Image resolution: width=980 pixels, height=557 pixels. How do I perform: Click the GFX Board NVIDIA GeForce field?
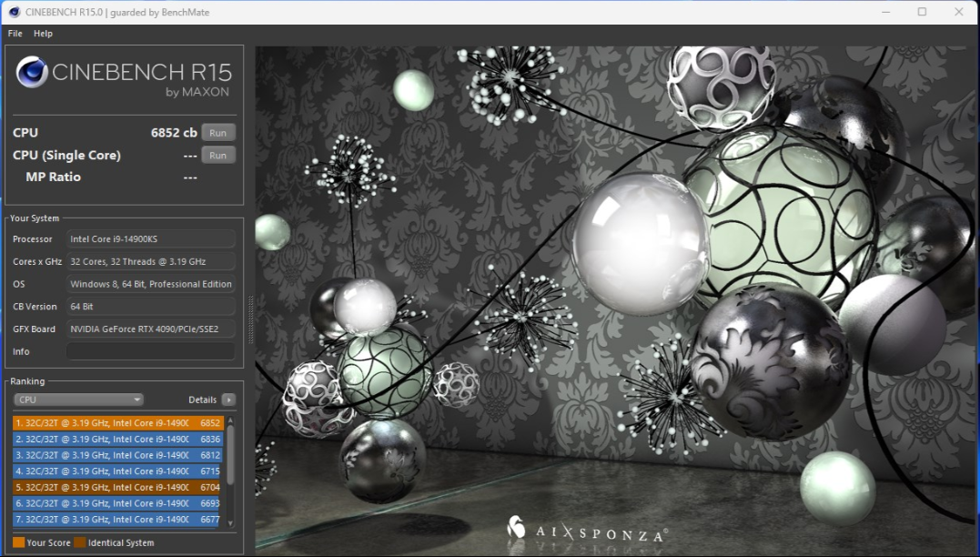pos(151,329)
